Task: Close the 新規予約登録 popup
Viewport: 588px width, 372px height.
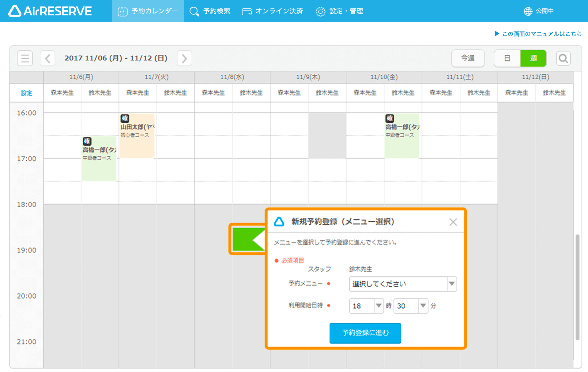Action: [x=453, y=222]
